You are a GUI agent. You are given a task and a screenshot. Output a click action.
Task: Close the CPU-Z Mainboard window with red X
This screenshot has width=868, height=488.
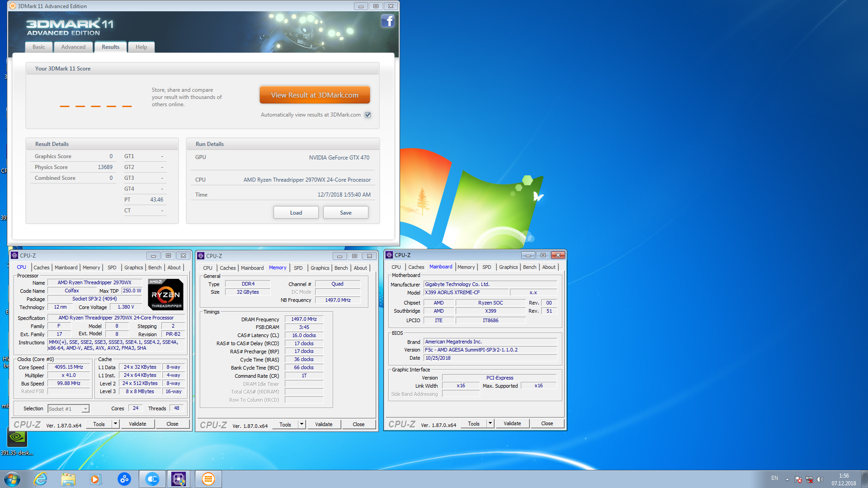[558, 255]
